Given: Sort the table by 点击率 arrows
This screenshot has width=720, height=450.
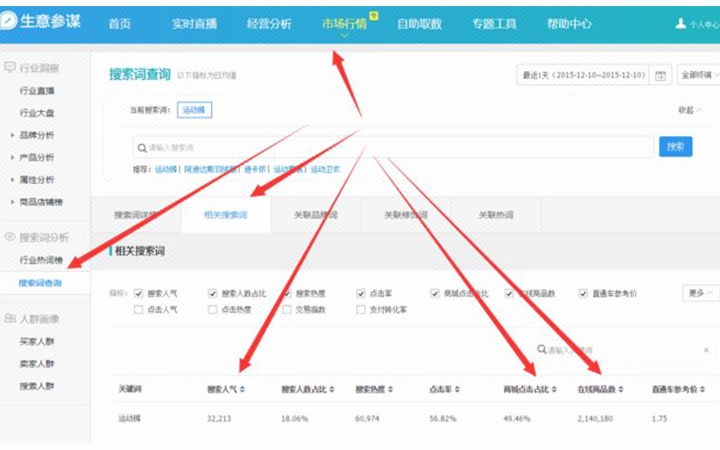Looking at the screenshot, I should click(x=457, y=389).
